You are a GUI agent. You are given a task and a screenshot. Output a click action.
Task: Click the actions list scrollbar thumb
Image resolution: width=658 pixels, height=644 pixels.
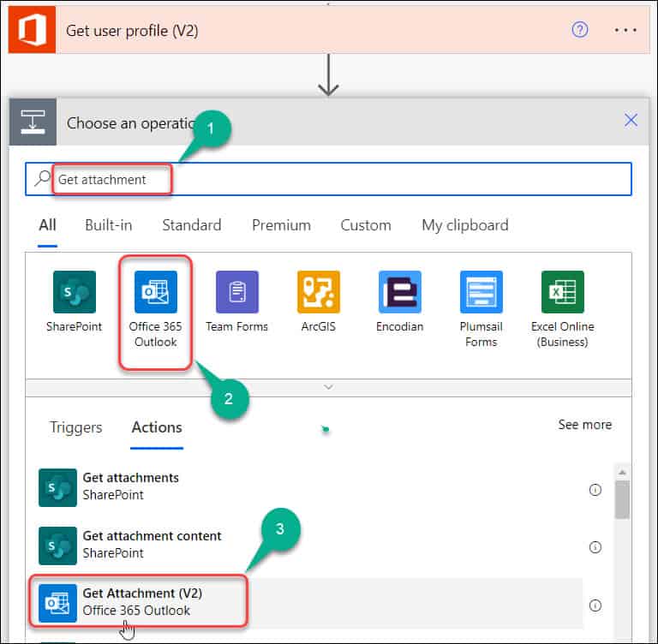[x=622, y=500]
